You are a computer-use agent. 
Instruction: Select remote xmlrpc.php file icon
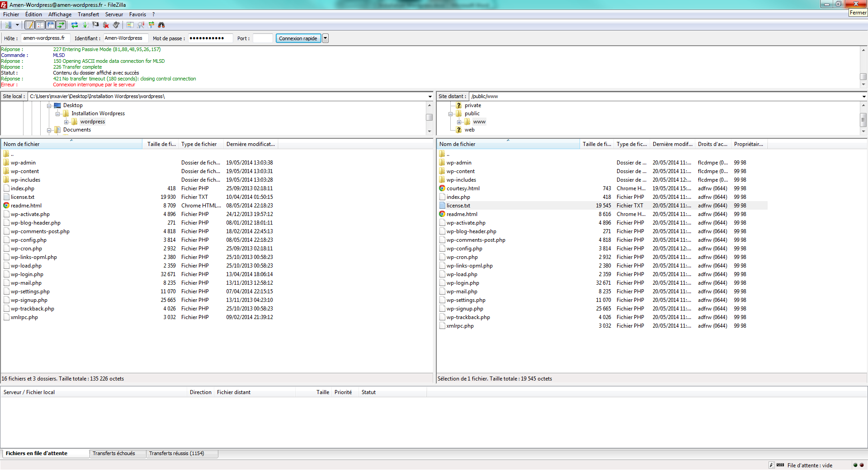coord(442,326)
